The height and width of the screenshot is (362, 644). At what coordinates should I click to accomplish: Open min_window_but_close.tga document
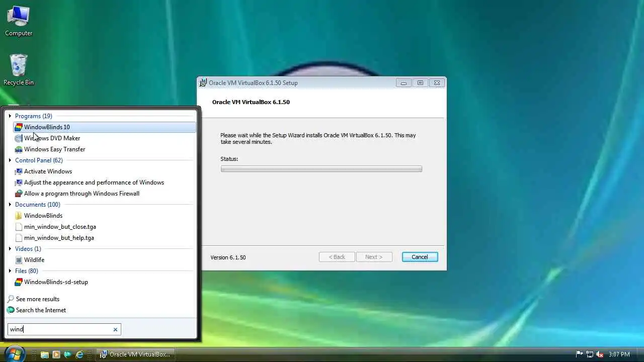(x=104, y=227)
